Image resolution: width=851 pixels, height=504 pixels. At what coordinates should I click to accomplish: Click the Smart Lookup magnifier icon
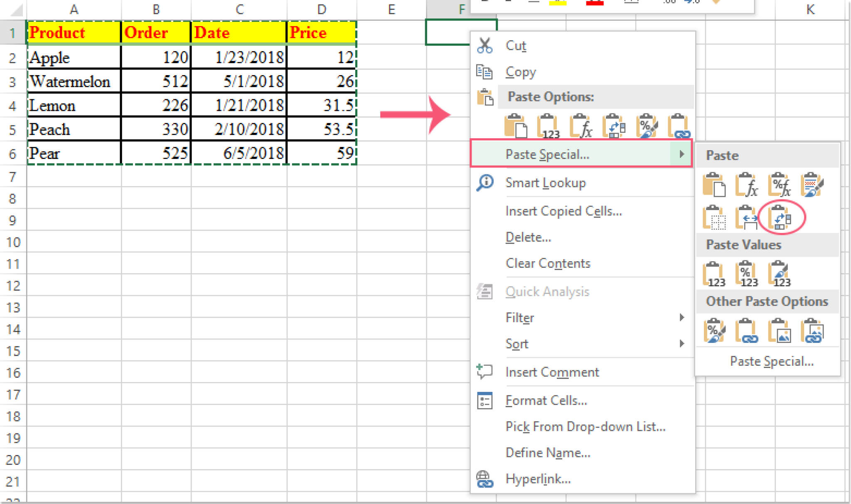[x=485, y=183]
